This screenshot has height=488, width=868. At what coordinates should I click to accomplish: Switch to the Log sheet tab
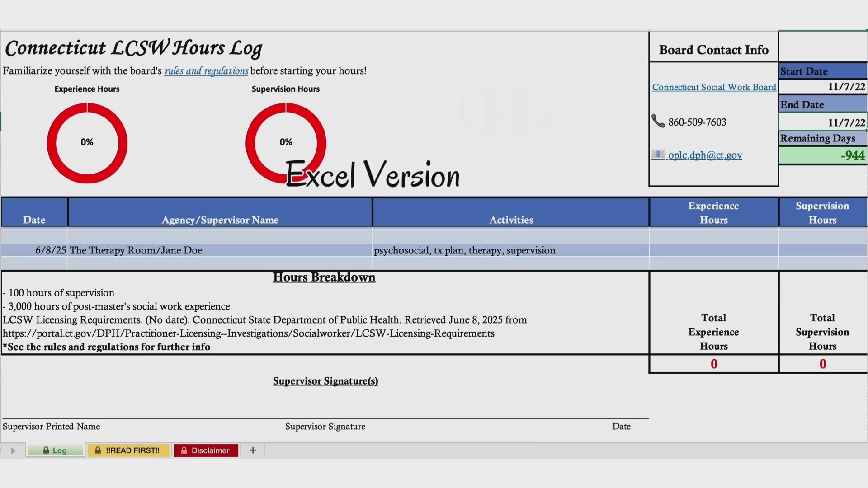click(55, 450)
